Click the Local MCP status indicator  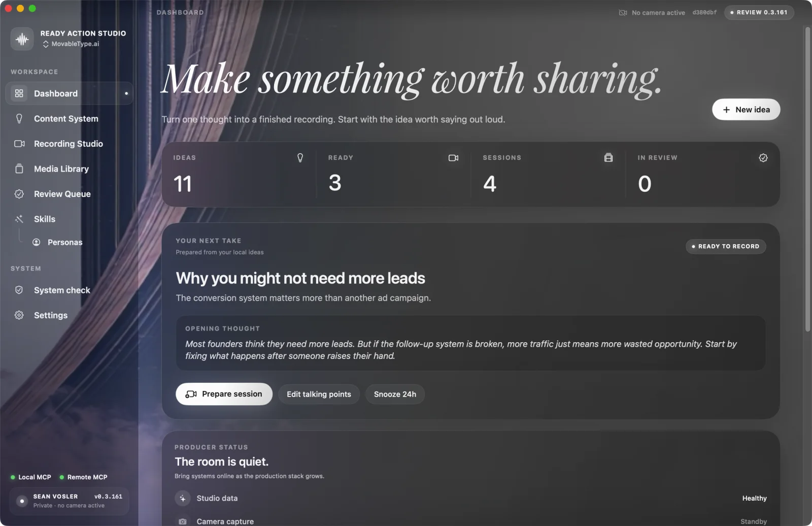(31, 477)
